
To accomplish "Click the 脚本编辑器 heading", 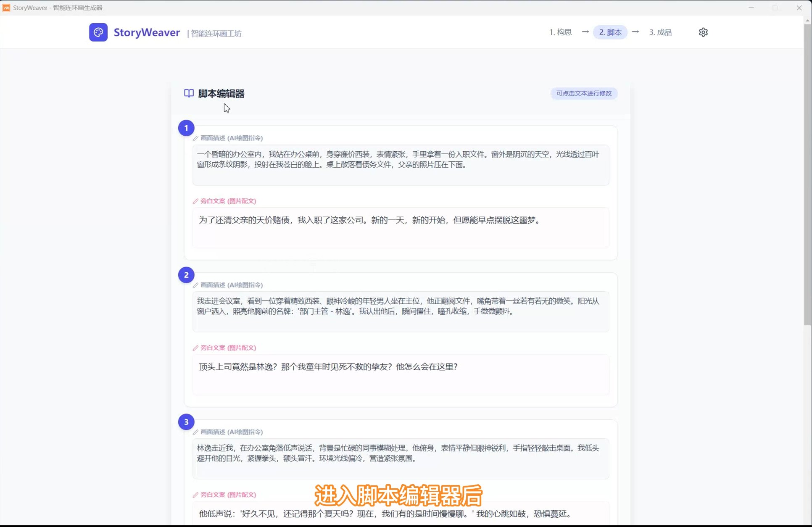I will [x=221, y=94].
